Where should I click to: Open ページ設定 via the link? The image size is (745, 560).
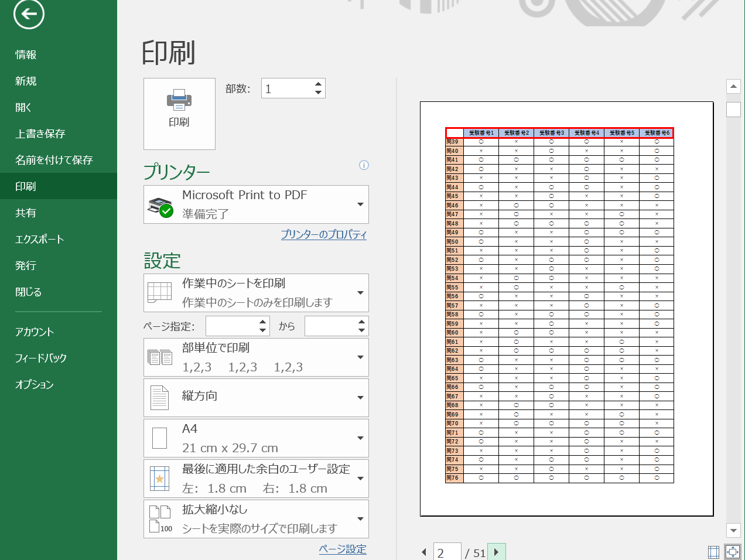[x=342, y=549]
